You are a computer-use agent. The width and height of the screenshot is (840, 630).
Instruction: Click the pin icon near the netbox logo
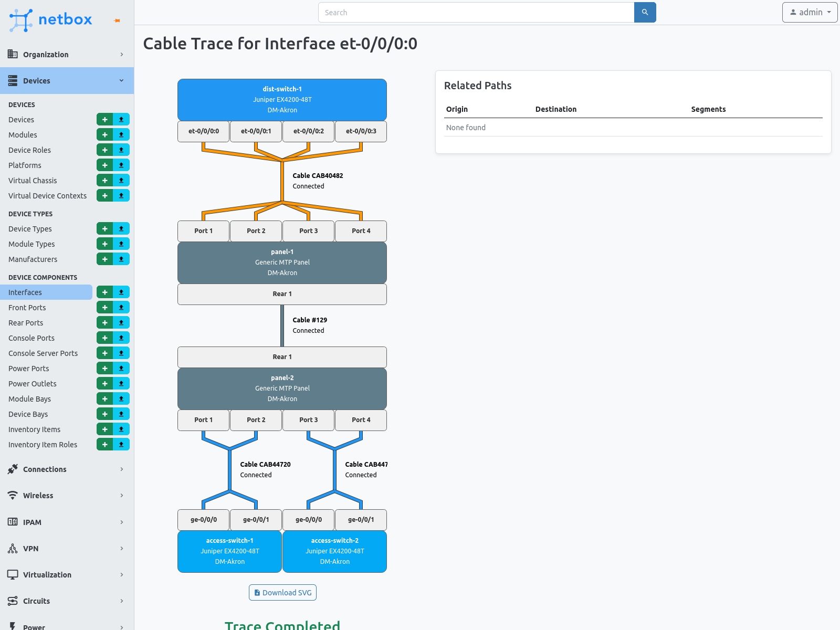pos(116,20)
